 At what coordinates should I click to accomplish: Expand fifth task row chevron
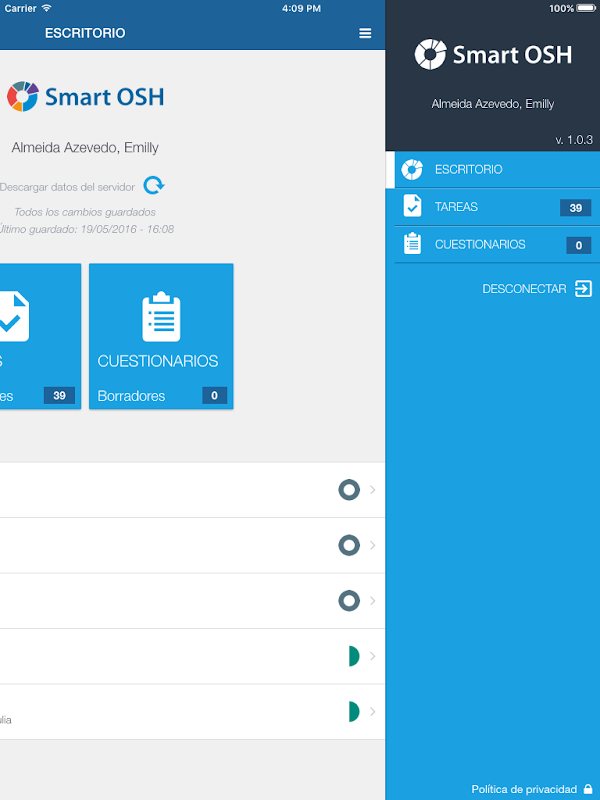pos(372,711)
